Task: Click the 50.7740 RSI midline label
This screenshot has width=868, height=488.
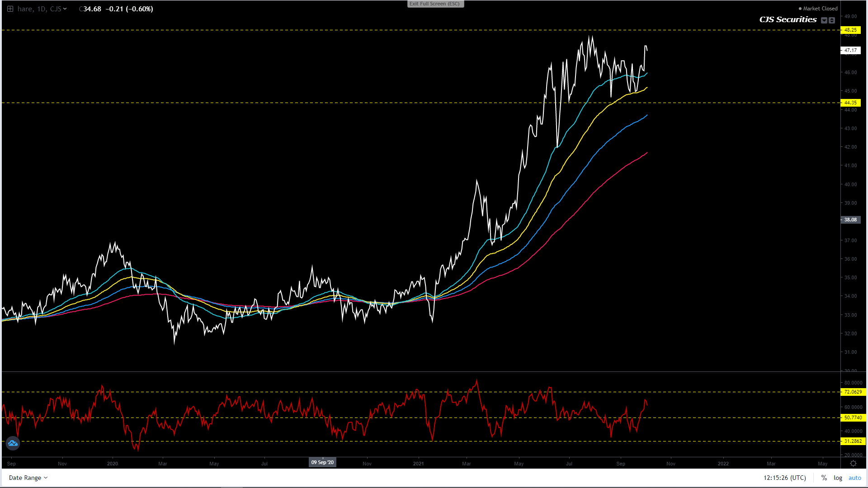Action: pyautogui.click(x=853, y=418)
